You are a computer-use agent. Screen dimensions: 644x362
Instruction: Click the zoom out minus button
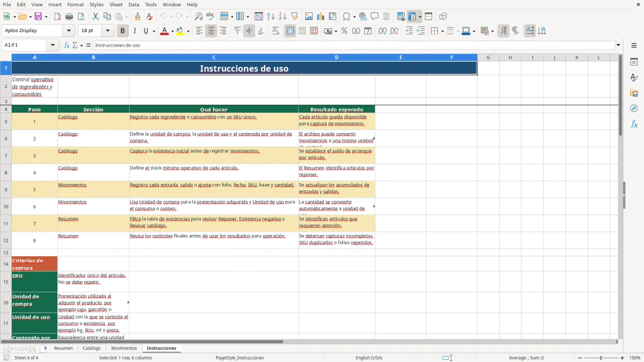tap(580, 358)
